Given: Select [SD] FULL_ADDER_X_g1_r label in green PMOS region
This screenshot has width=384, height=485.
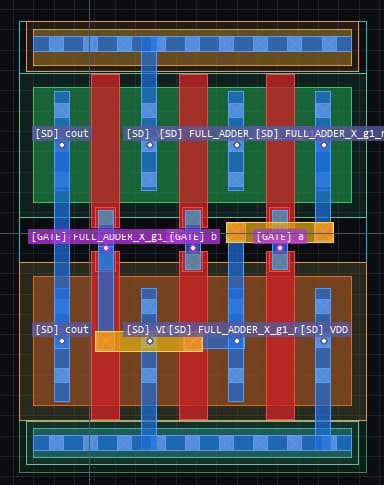Looking at the screenshot, I should tap(318, 134).
